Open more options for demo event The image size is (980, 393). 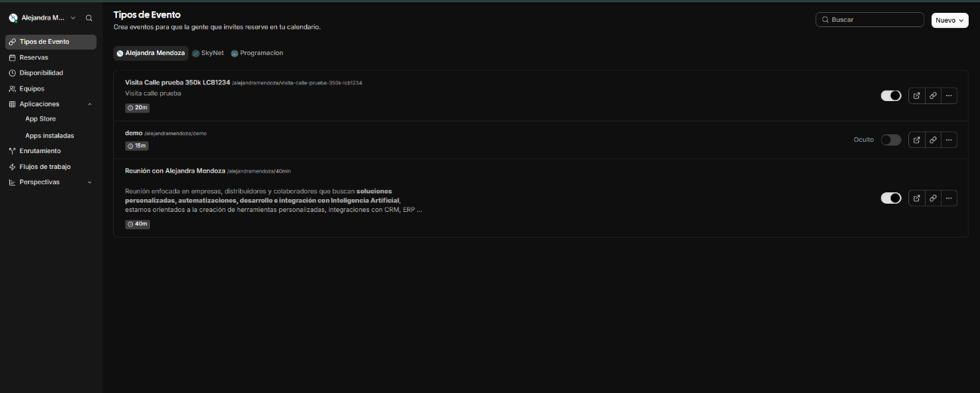(949, 140)
